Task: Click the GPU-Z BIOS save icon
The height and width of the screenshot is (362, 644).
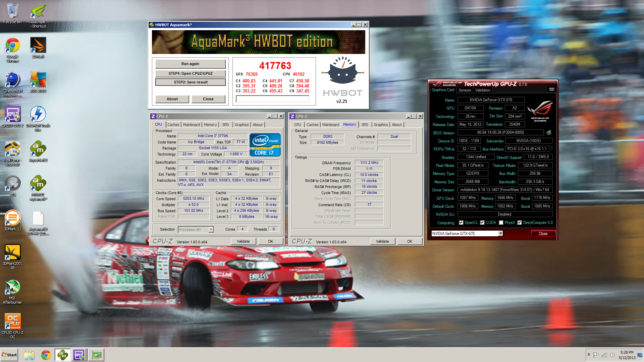Action: [x=549, y=133]
